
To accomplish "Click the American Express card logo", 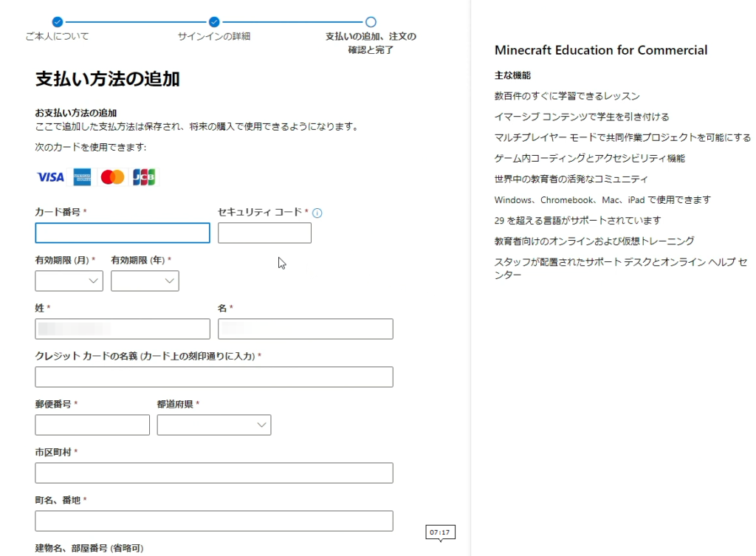I will click(82, 177).
